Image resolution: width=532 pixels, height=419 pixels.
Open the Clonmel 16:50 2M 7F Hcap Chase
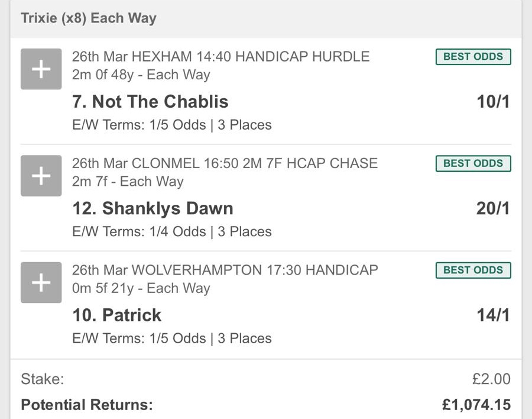coord(225,163)
